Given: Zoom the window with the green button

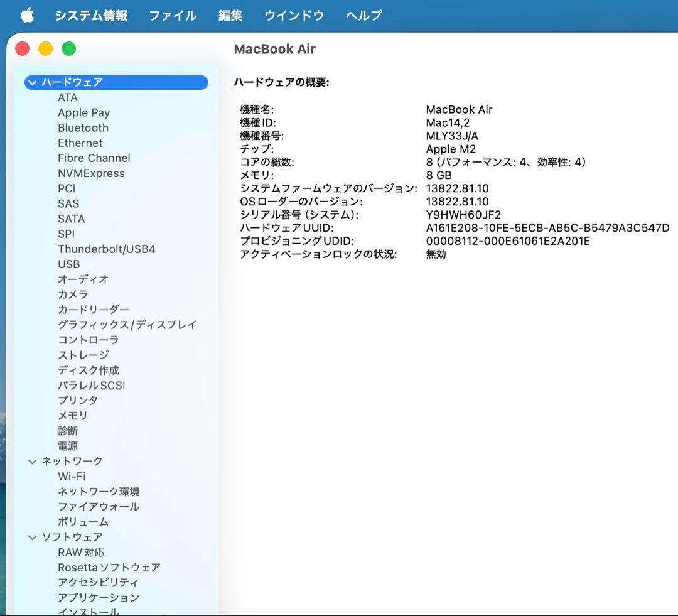Looking at the screenshot, I should 69,49.
